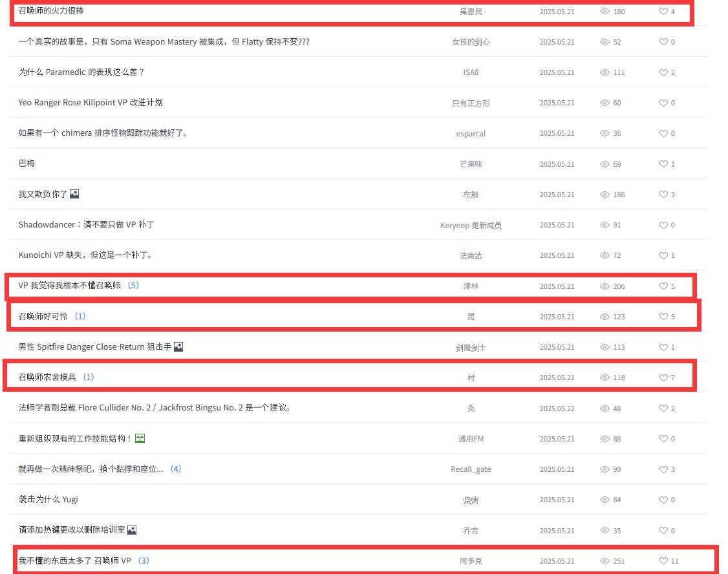Click author '通用FM'
This screenshot has height=574, width=728.
point(471,439)
